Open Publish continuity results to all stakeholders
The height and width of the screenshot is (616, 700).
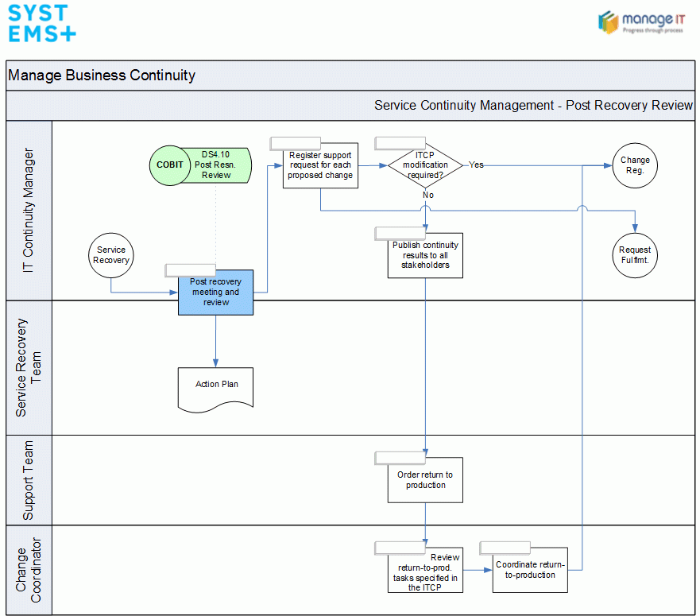click(425, 255)
